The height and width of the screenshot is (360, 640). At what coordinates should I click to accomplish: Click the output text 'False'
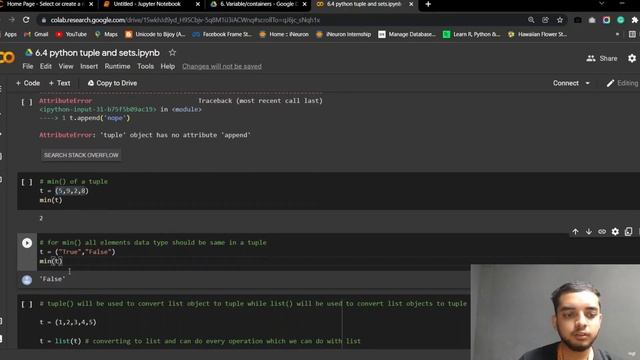(x=52, y=279)
